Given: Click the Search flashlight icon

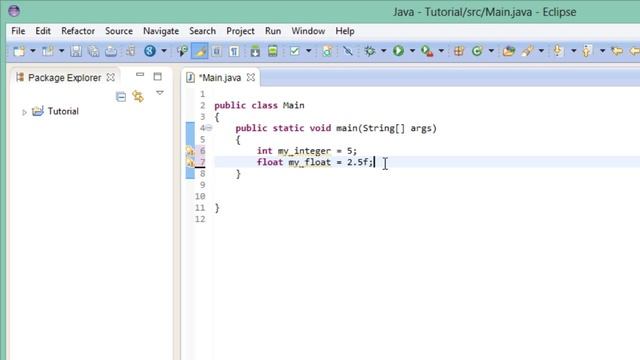Looking at the screenshot, I should pyautogui.click(x=527, y=51).
